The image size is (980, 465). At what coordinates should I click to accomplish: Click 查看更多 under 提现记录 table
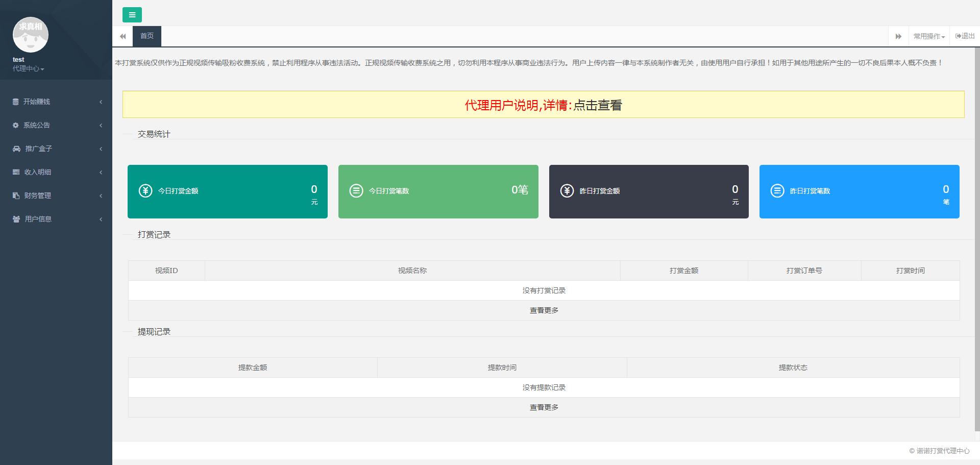(x=544, y=407)
